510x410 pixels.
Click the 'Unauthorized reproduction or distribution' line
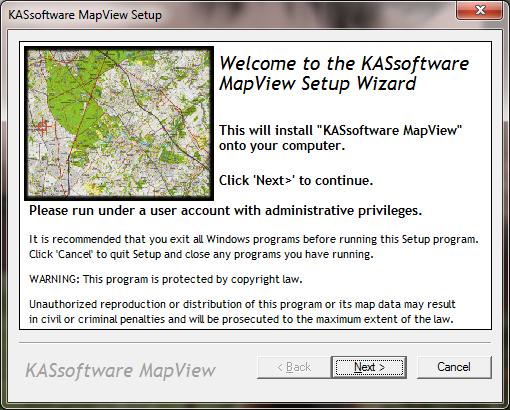pyautogui.click(x=242, y=304)
